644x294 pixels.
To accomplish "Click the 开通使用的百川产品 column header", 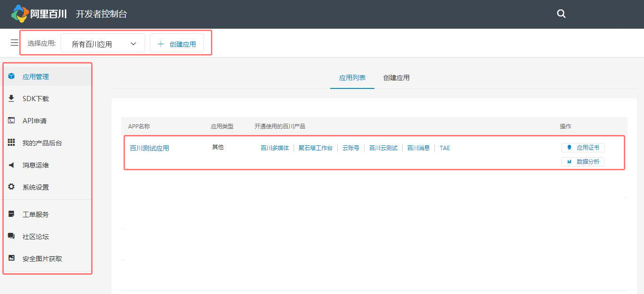I will 280,127.
